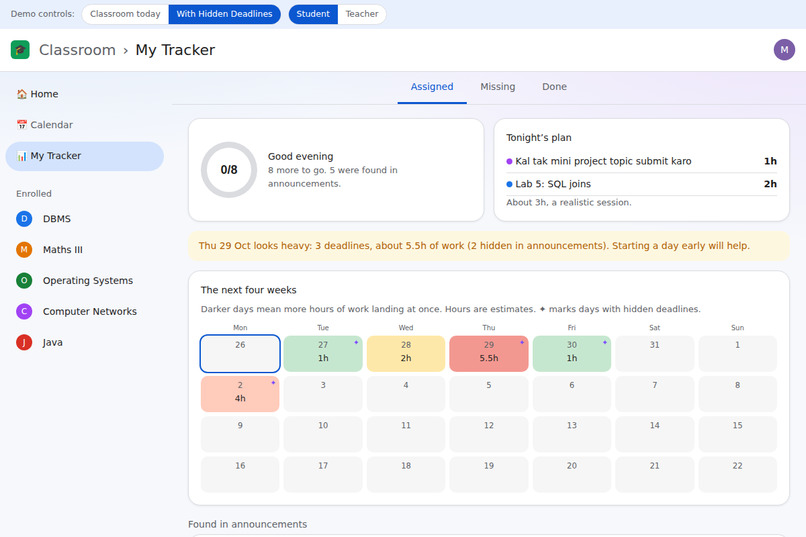Viewport: 806px width, 537px height.
Task: Click the hidden deadline star on day 29
Action: click(x=522, y=342)
